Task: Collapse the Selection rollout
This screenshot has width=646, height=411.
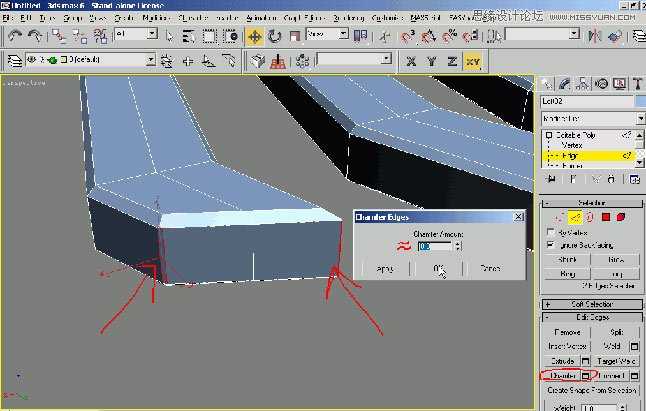Action: 592,203
